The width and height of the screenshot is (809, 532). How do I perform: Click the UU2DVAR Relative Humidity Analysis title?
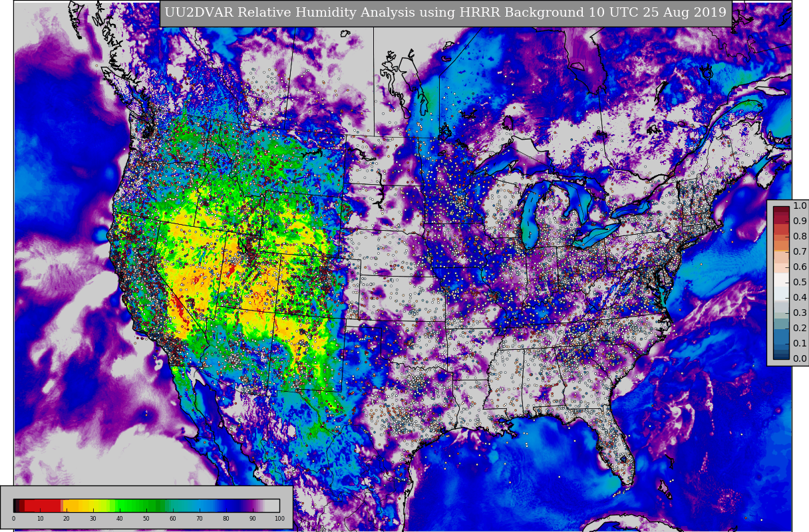(446, 13)
